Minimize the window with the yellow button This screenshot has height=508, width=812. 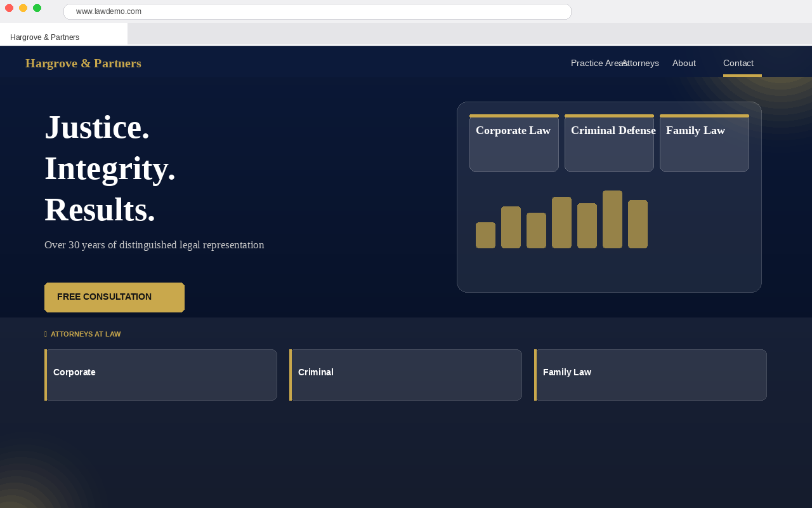point(23,8)
